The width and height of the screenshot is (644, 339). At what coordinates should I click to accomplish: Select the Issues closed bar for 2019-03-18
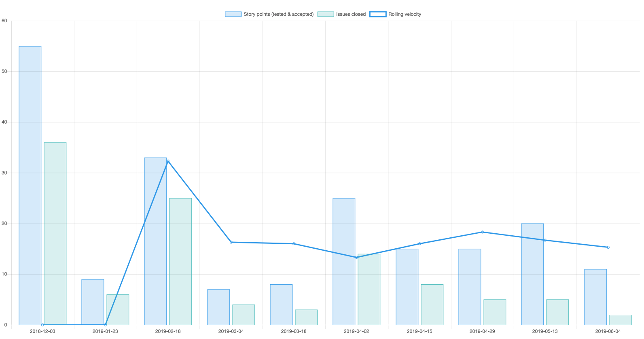(x=306, y=318)
